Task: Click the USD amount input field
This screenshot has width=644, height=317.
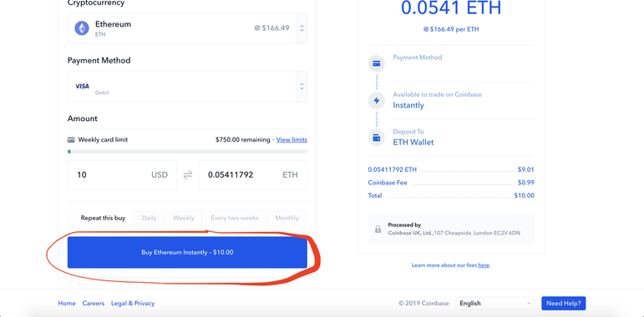Action: (x=122, y=175)
